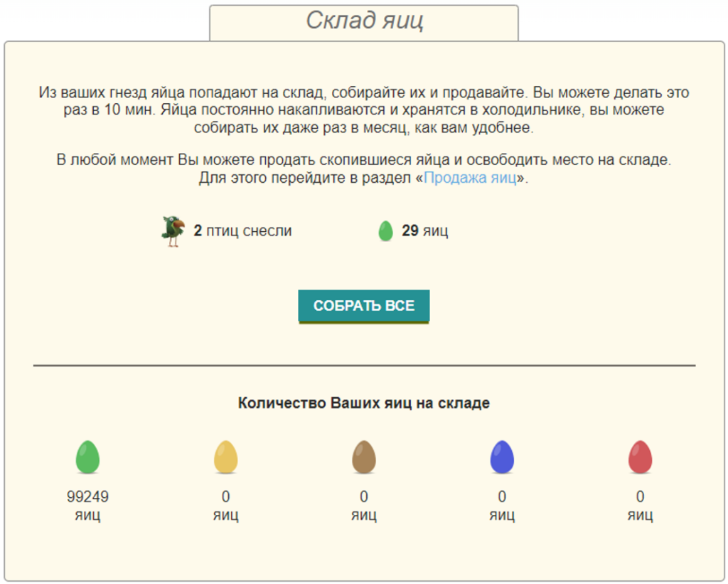728x584 pixels.
Task: Select the green egg icon in the storage row
Action: click(87, 457)
